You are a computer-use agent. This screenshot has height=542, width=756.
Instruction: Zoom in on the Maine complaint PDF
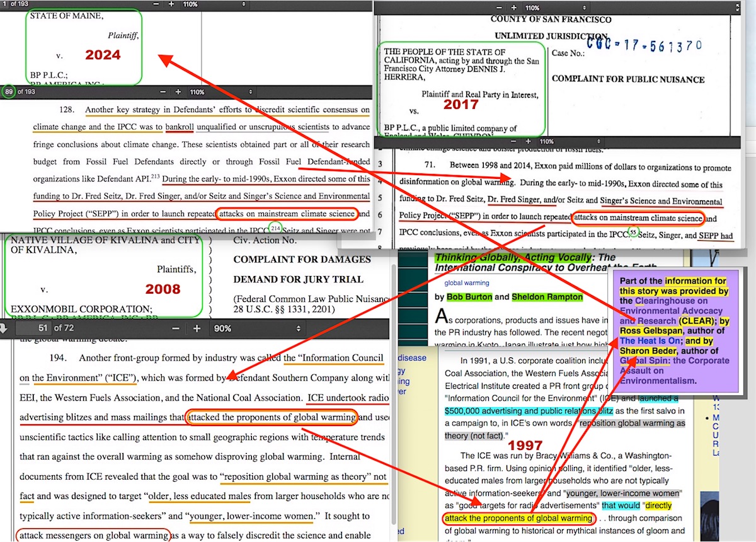click(171, 5)
